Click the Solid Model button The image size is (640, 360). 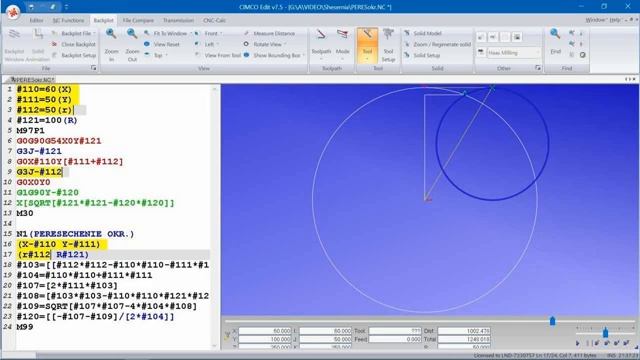(423, 33)
